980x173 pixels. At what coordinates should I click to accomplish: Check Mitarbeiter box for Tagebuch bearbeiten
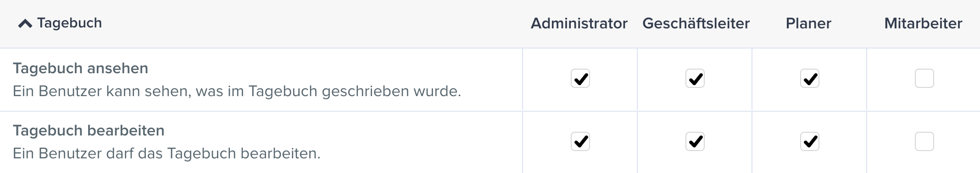924,141
